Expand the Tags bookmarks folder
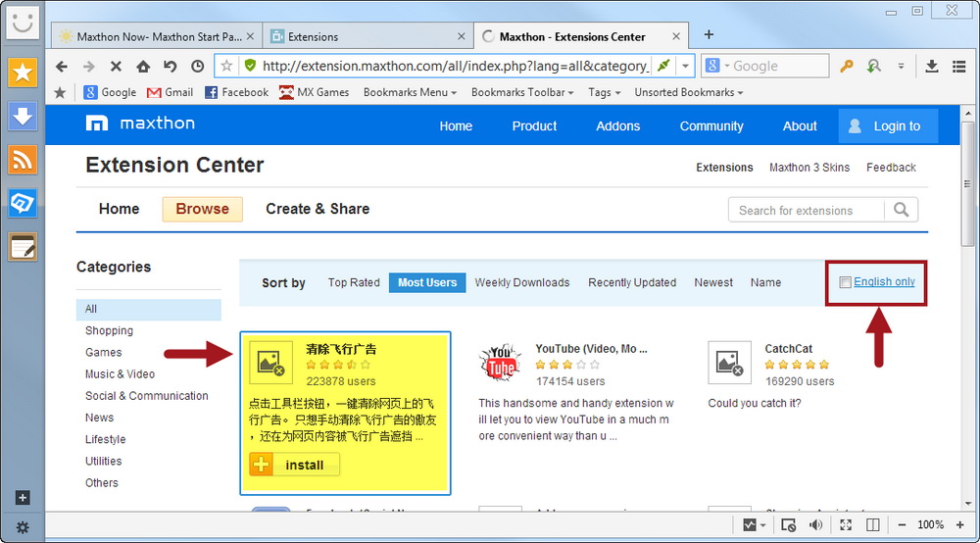 [x=605, y=92]
